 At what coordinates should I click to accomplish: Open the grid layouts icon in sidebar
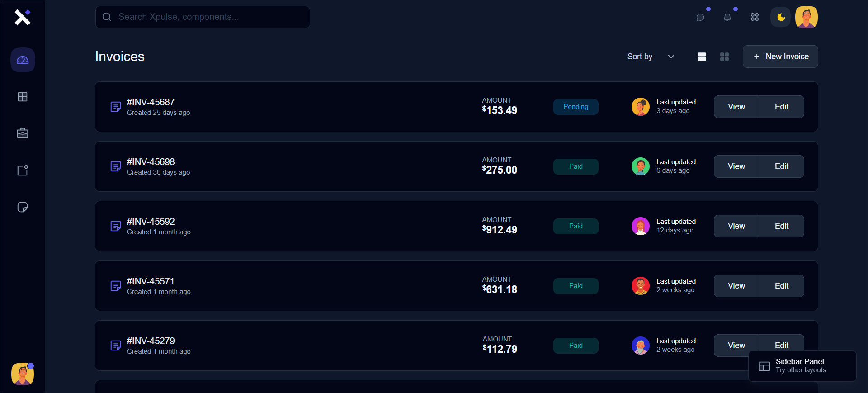[23, 97]
